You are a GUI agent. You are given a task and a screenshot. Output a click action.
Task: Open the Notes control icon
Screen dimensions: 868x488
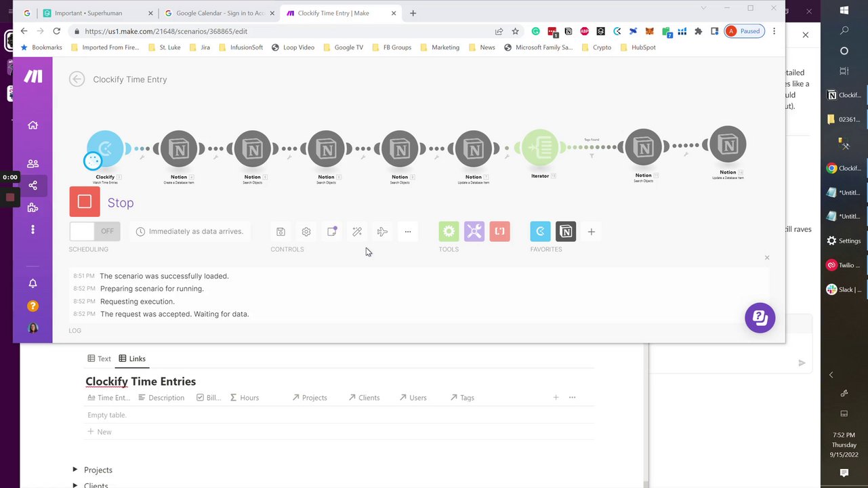coord(332,232)
